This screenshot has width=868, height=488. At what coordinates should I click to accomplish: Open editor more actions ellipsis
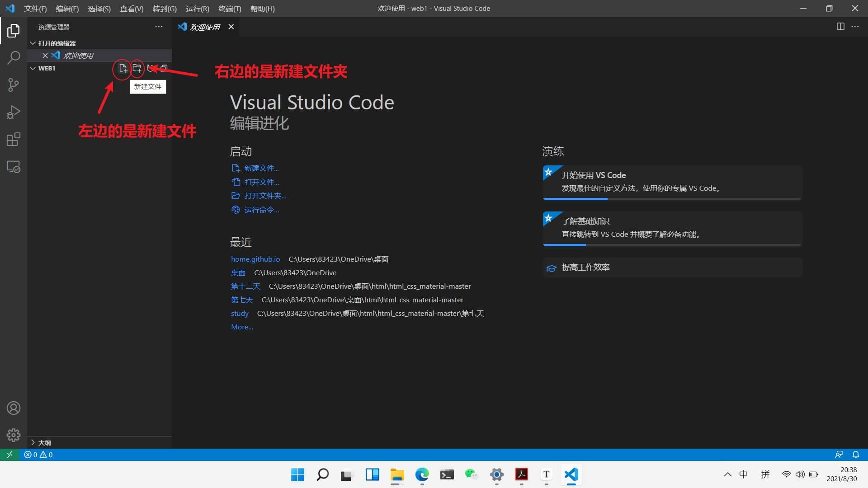click(855, 27)
